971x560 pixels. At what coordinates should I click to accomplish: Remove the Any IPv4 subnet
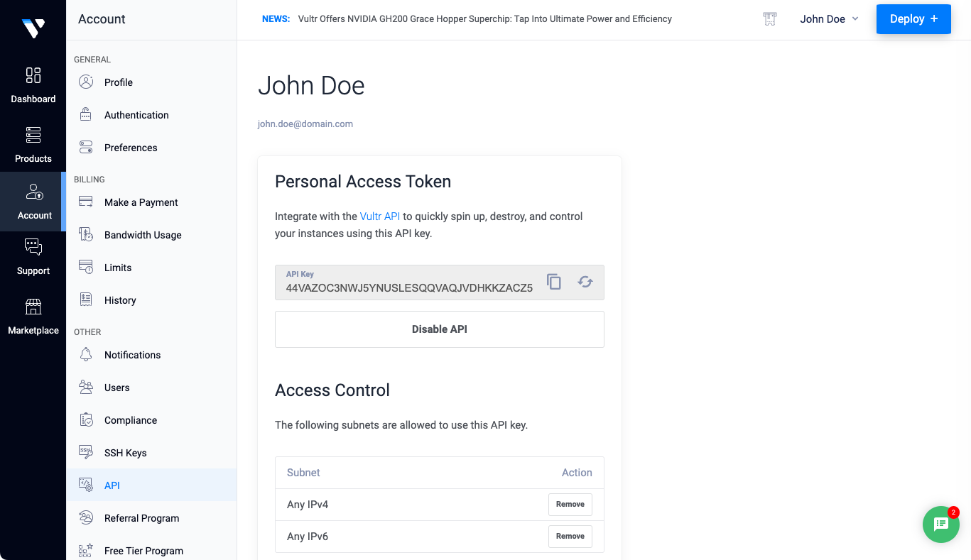[x=570, y=505]
